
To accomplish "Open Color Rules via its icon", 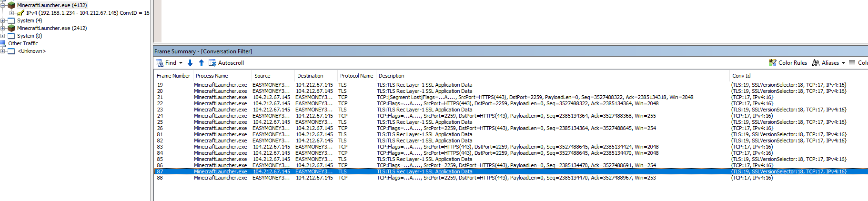I will click(772, 62).
